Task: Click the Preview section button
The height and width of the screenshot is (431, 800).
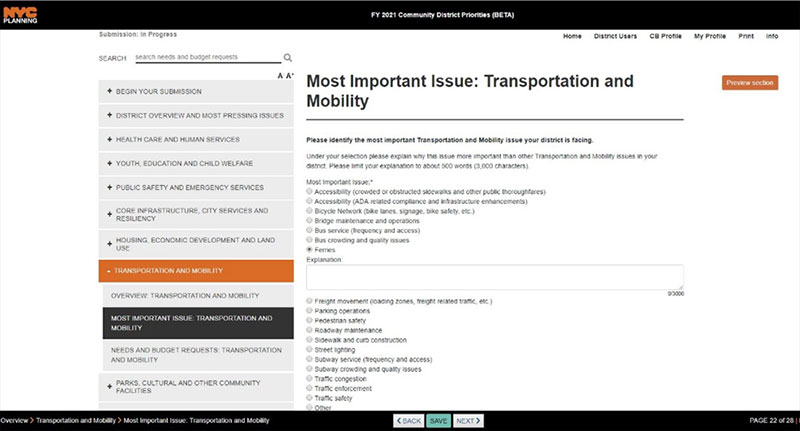Action: 749,82
